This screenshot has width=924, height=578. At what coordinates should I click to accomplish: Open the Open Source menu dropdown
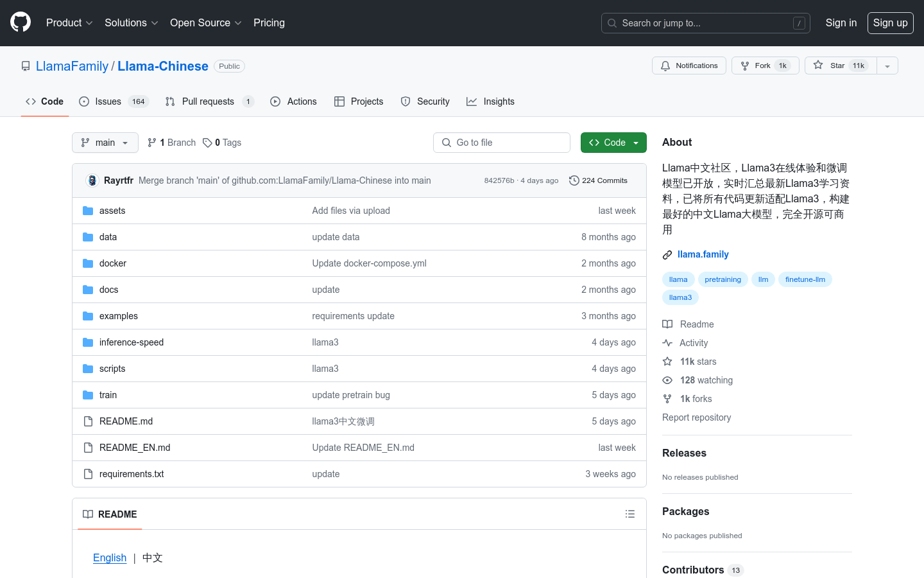click(205, 22)
